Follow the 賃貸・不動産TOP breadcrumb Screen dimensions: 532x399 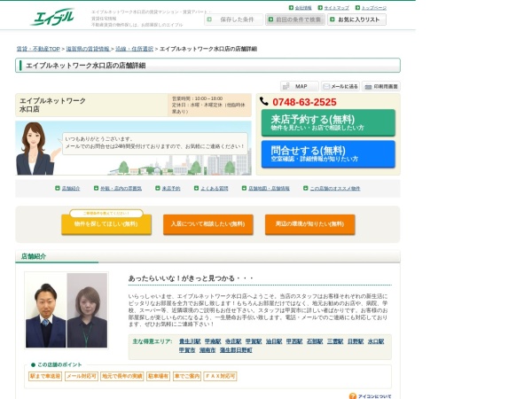point(38,49)
